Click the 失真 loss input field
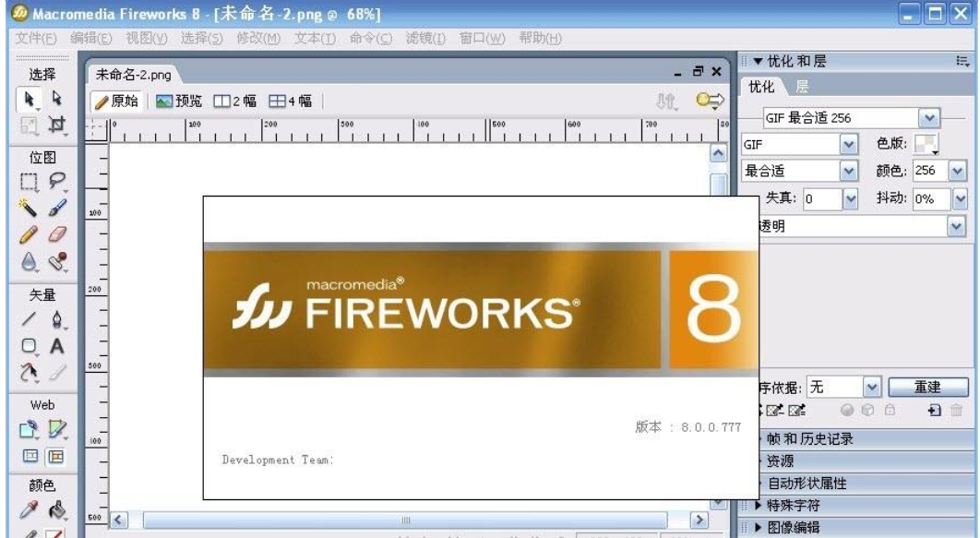980x538 pixels. pos(822,198)
